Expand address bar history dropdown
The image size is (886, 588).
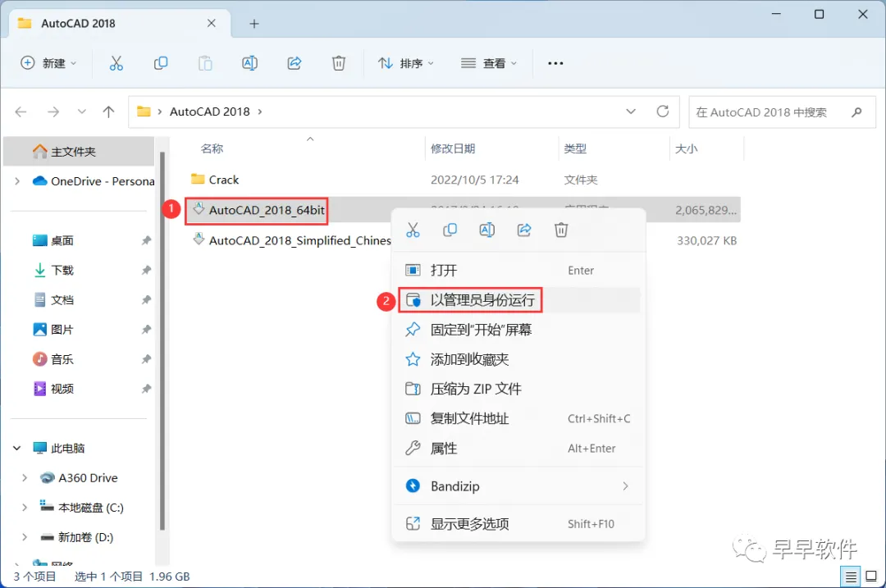[x=631, y=112]
